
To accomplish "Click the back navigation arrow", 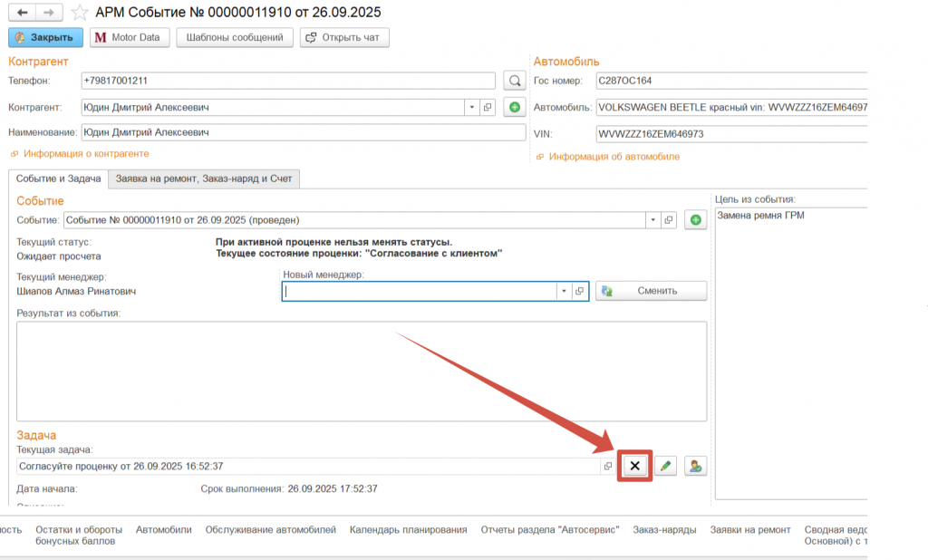I will click(x=22, y=13).
